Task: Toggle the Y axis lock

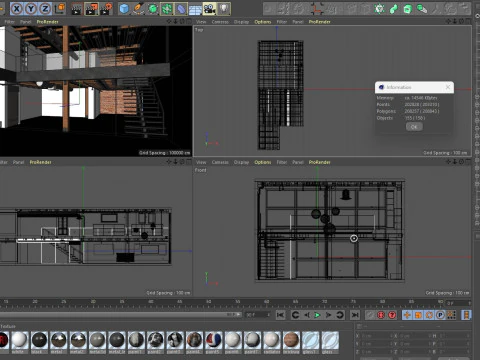Action: pos(31,9)
